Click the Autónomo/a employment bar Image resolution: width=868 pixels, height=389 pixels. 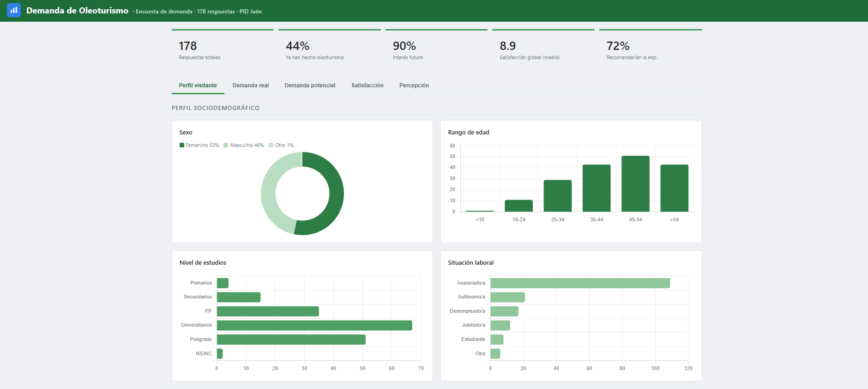pos(507,297)
